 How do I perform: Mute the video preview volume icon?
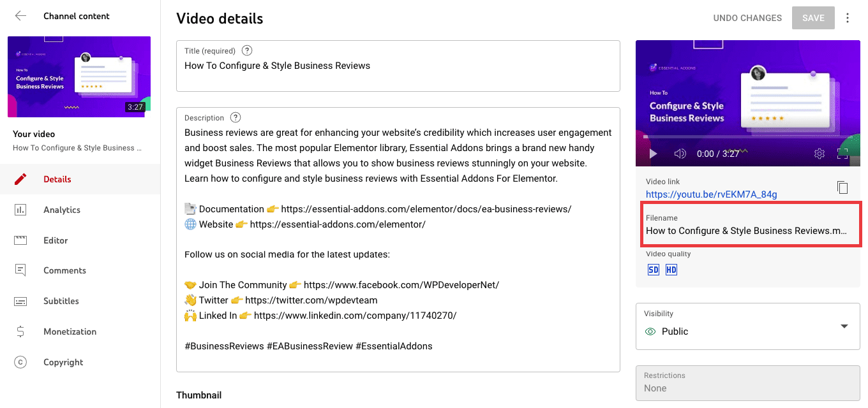point(680,154)
